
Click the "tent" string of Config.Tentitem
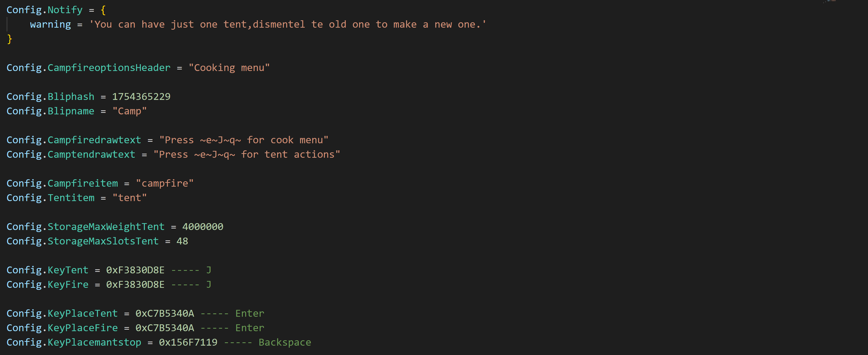[x=129, y=198]
